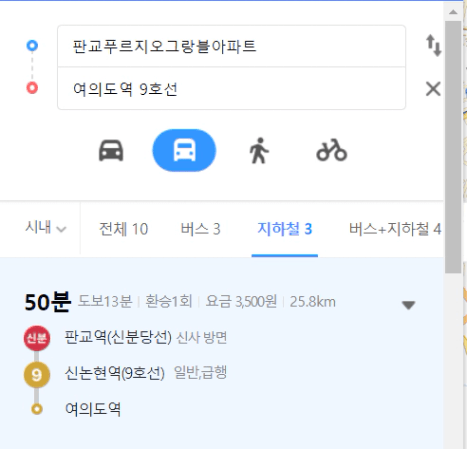467x449 pixels.
Task: Select the public transit bus icon
Action: pos(184,150)
